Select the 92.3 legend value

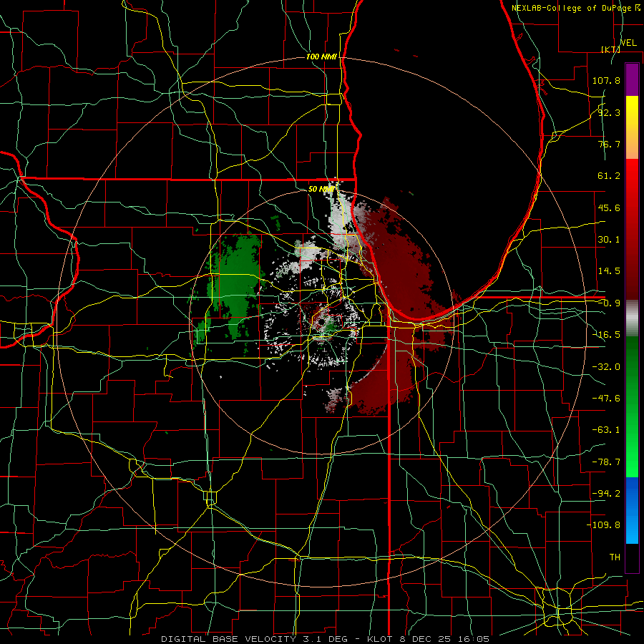click(x=609, y=112)
